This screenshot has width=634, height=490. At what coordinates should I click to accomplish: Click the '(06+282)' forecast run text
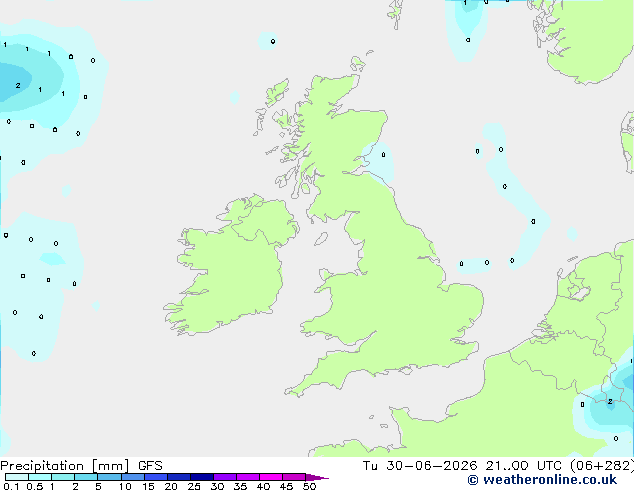pyautogui.click(x=602, y=466)
